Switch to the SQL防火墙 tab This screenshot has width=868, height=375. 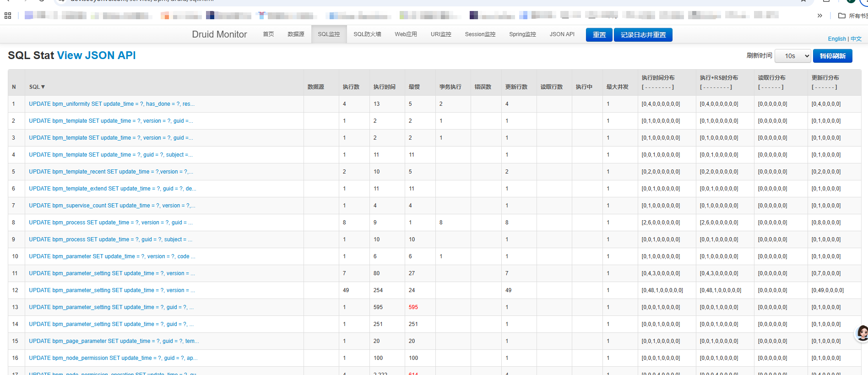(367, 34)
